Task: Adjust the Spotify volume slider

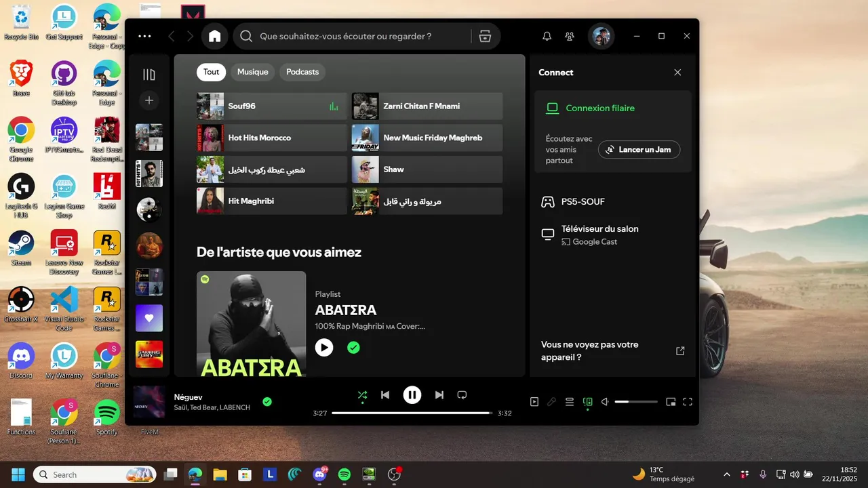Action: 636,402
